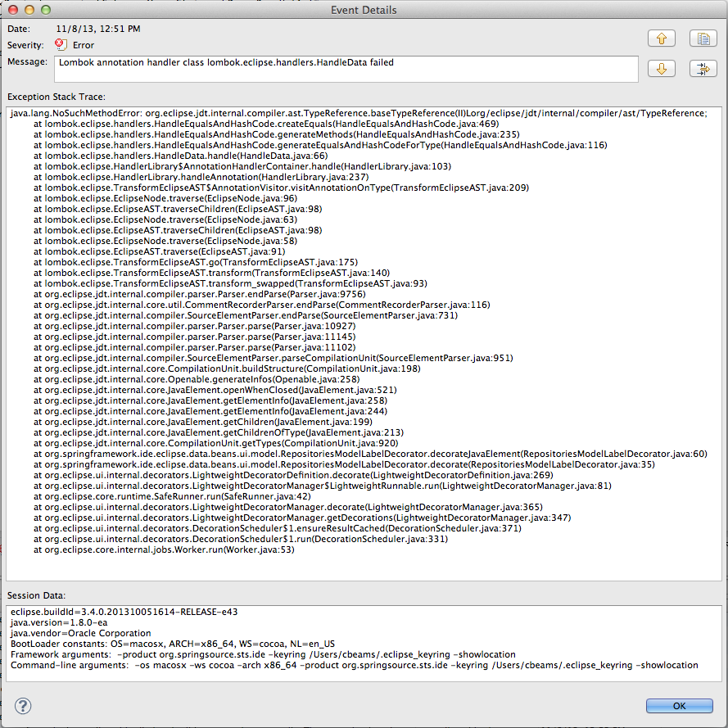Click the CompilationUnit.buildStructure stack line
The image size is (728, 728).
(x=227, y=369)
